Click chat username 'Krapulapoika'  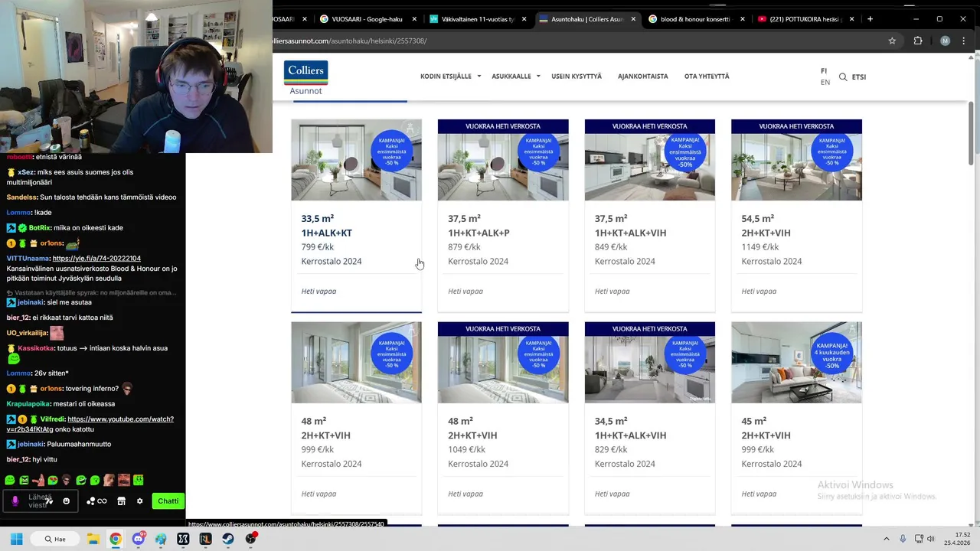[28, 404]
